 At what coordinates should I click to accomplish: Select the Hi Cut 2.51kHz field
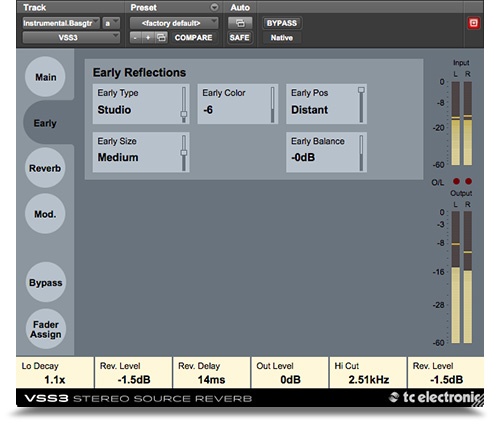pos(368,373)
